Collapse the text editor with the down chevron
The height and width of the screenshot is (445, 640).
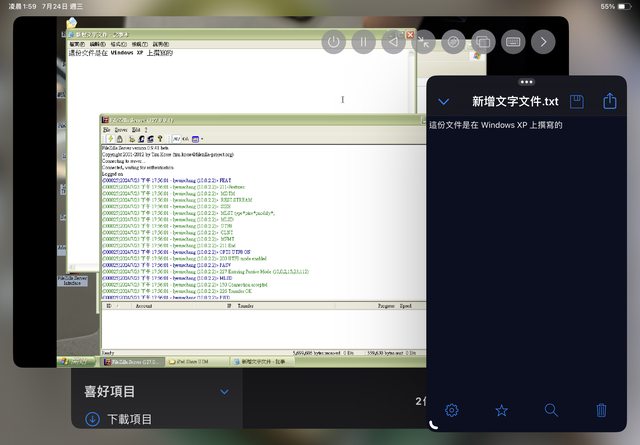click(x=445, y=101)
